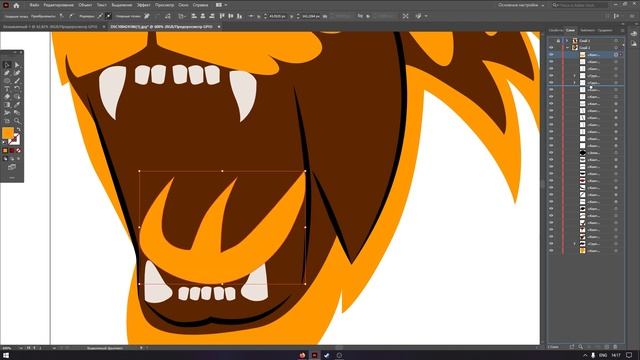Toggle visibility eye of layer Слой 2
The image size is (640, 360).
tap(551, 48)
